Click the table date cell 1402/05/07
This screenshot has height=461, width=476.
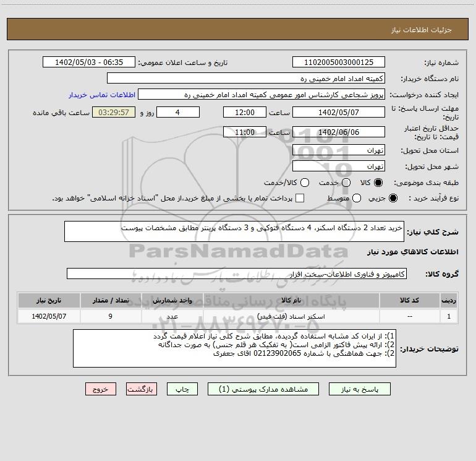click(49, 317)
